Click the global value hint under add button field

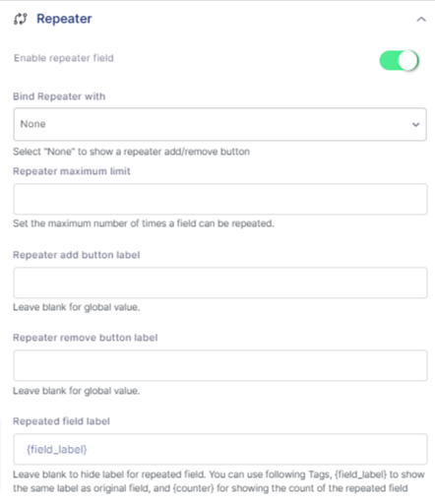click(x=77, y=307)
